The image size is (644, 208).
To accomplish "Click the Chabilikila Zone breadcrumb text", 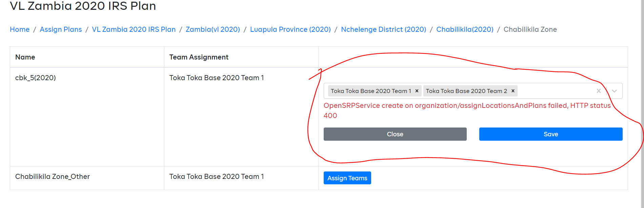I will click(x=530, y=29).
